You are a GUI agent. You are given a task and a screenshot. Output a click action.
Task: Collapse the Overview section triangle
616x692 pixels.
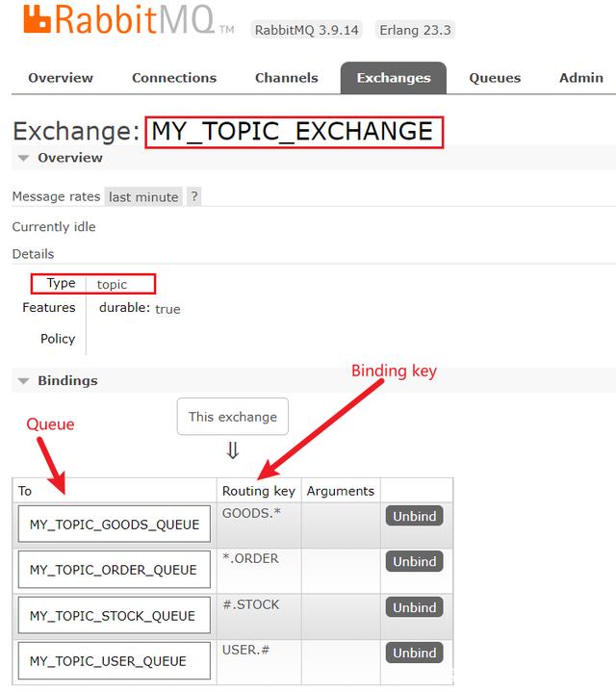pos(23,158)
